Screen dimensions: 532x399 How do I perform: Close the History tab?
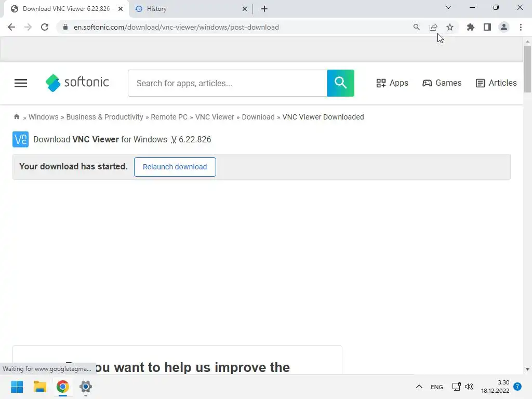point(245,9)
